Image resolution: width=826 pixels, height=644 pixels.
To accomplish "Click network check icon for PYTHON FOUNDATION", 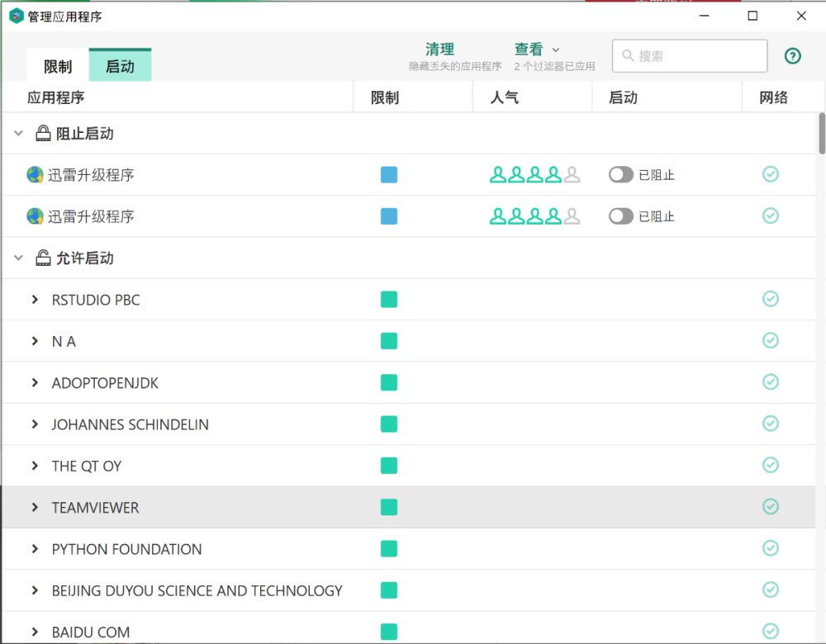I will [770, 548].
